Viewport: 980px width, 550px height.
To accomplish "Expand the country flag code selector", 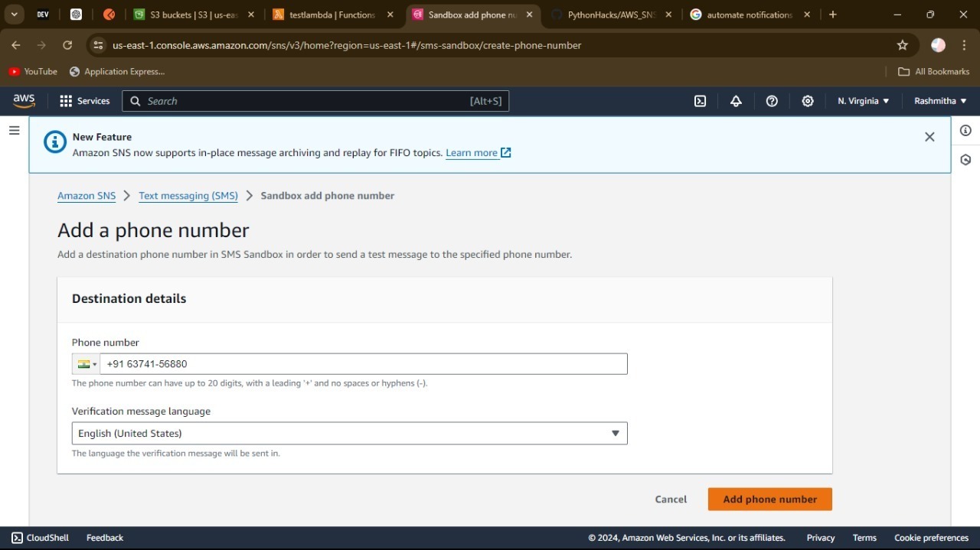I will pos(87,364).
